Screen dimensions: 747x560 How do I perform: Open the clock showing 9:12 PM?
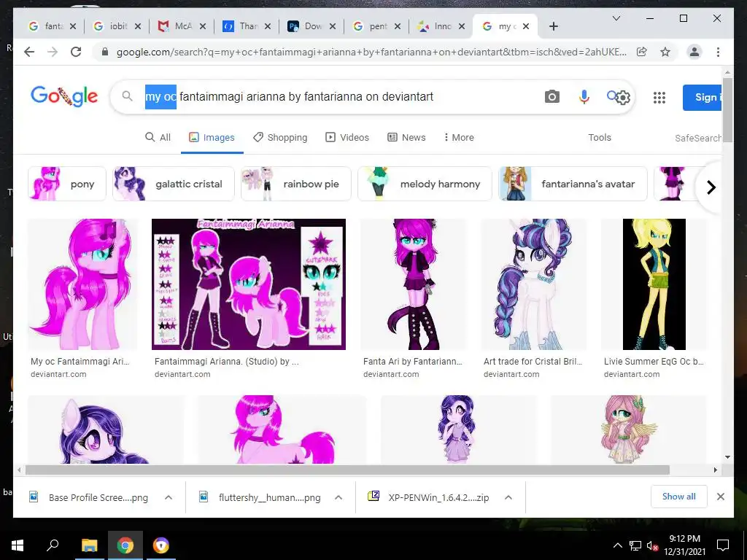684,545
